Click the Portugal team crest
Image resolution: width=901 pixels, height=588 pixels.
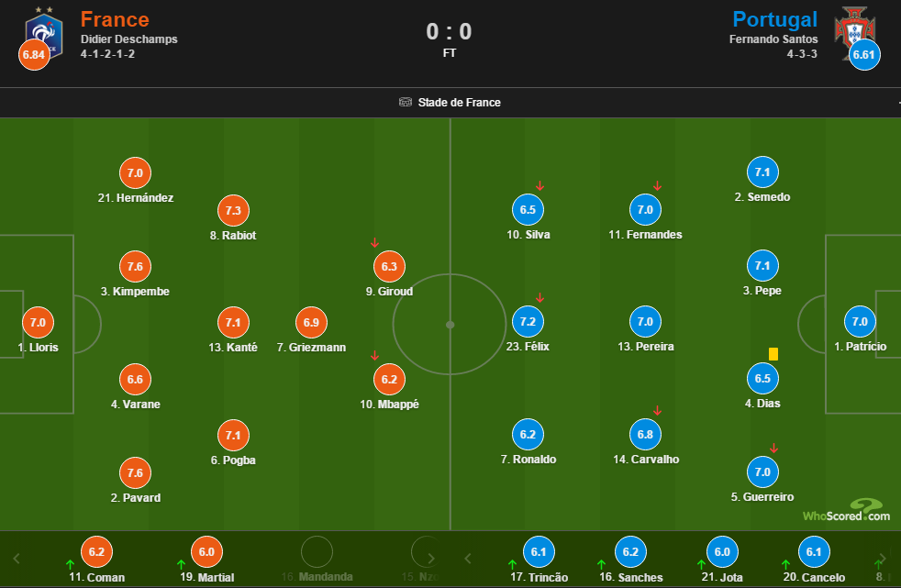click(x=851, y=29)
